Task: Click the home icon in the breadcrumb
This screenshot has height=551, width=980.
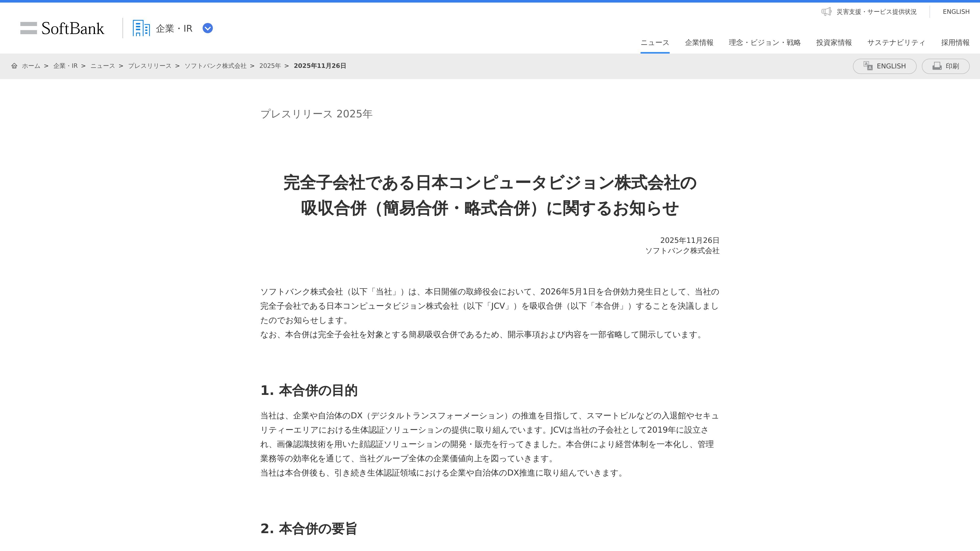Action: [15, 66]
